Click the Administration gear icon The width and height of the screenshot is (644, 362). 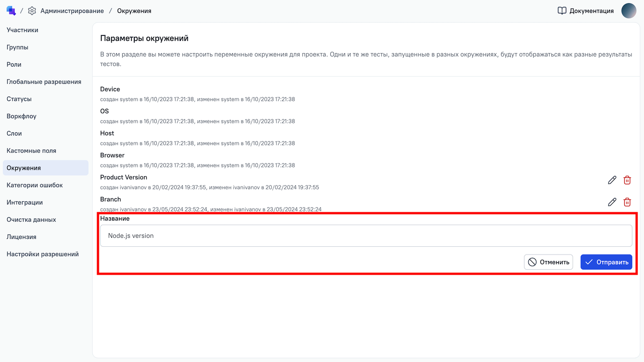(32, 11)
